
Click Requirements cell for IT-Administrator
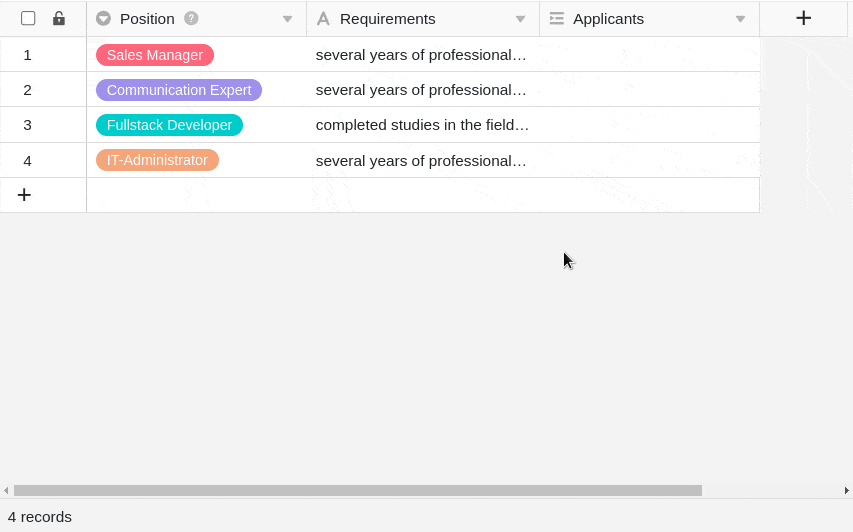click(x=423, y=160)
